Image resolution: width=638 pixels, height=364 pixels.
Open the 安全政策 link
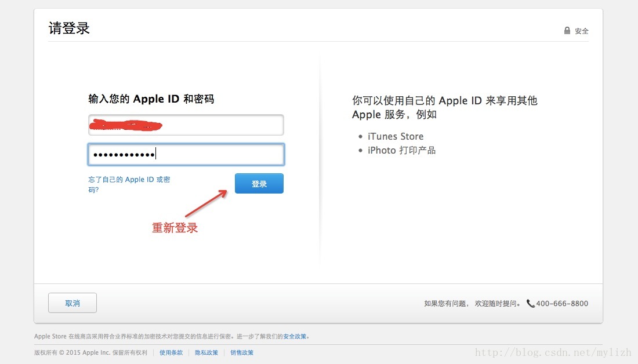pos(295,336)
